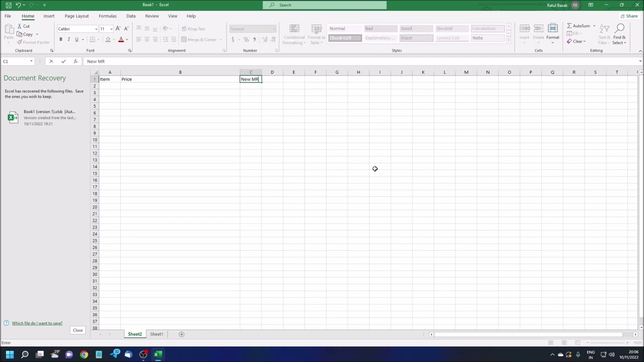644x362 pixels.
Task: Open Font settings dialog launcher
Action: pyautogui.click(x=130, y=51)
